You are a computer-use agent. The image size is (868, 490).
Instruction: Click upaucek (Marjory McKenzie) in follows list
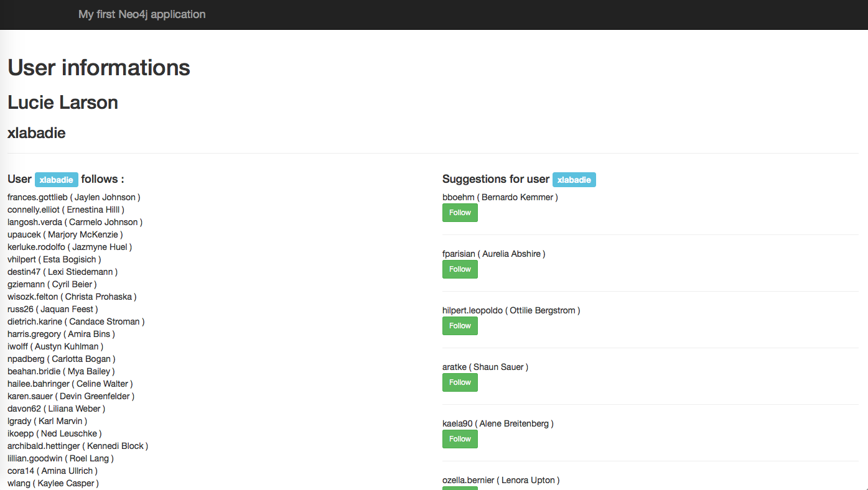65,234
